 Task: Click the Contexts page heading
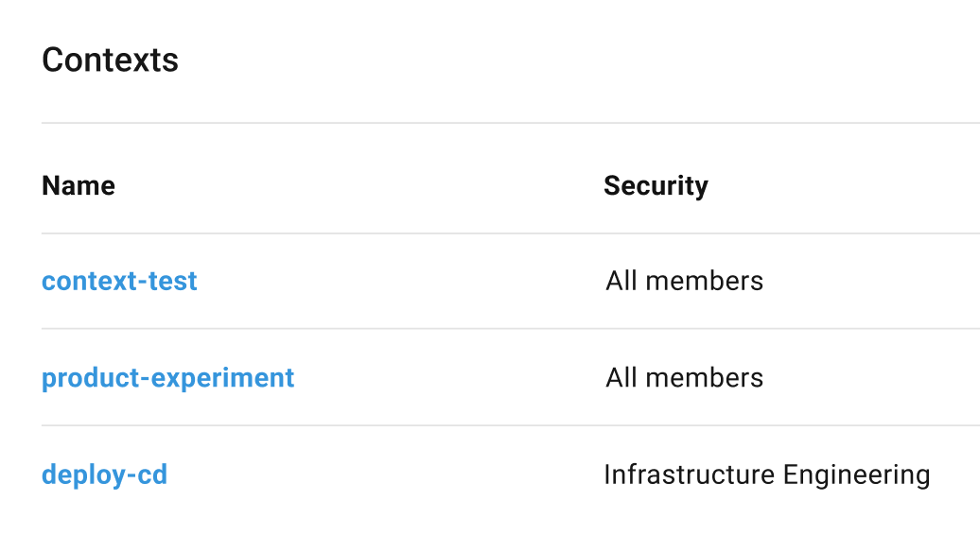[110, 60]
